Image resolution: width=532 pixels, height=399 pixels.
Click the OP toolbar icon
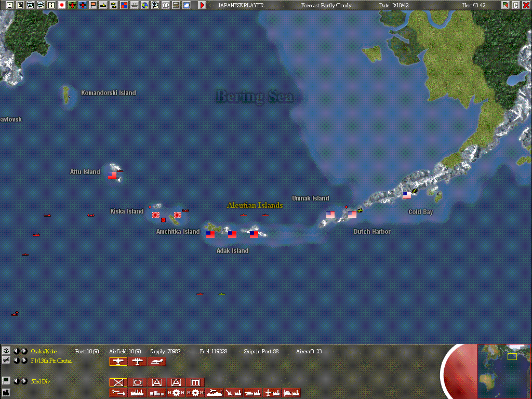point(166,5)
